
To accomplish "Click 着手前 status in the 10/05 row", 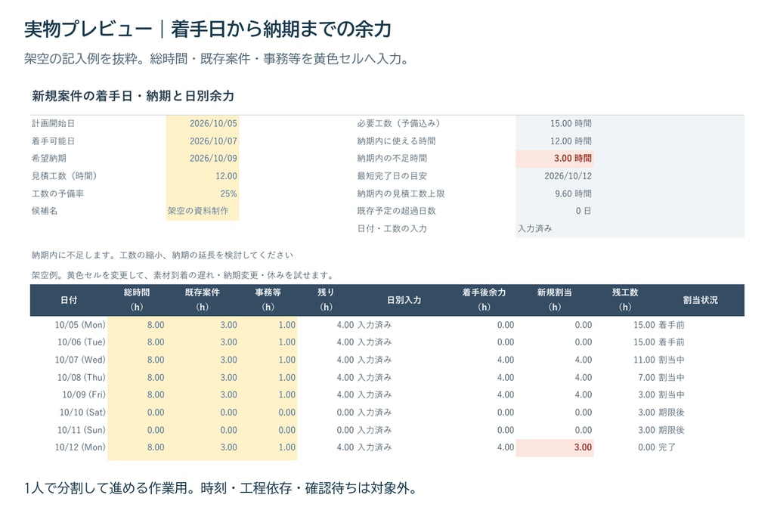I will 671,325.
